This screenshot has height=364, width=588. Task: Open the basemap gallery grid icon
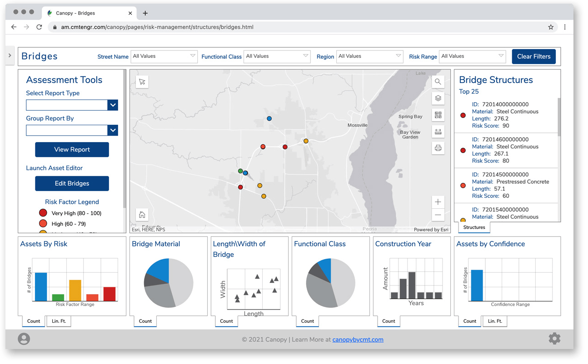[x=438, y=115]
